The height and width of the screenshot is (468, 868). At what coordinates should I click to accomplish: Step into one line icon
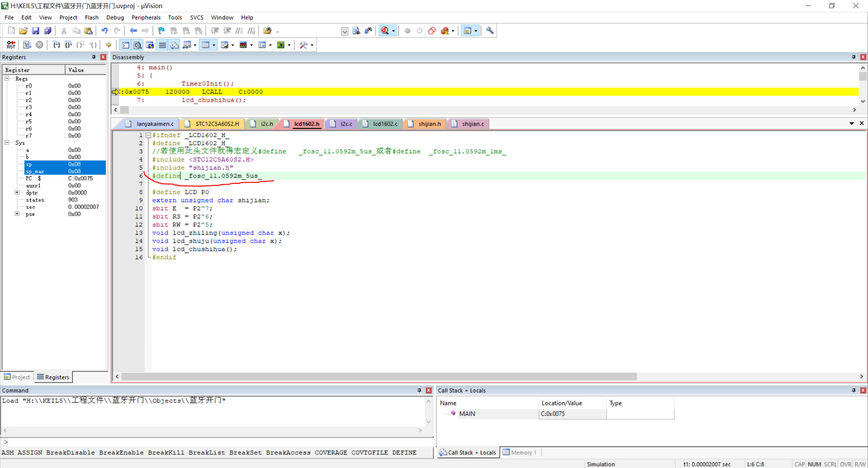(56, 45)
